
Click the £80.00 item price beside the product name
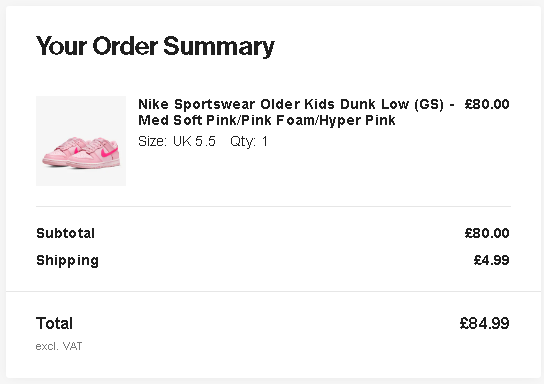[x=487, y=104]
